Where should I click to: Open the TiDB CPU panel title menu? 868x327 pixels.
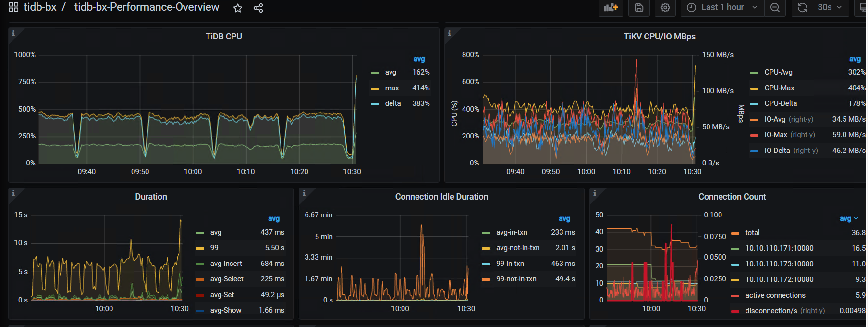tap(223, 37)
